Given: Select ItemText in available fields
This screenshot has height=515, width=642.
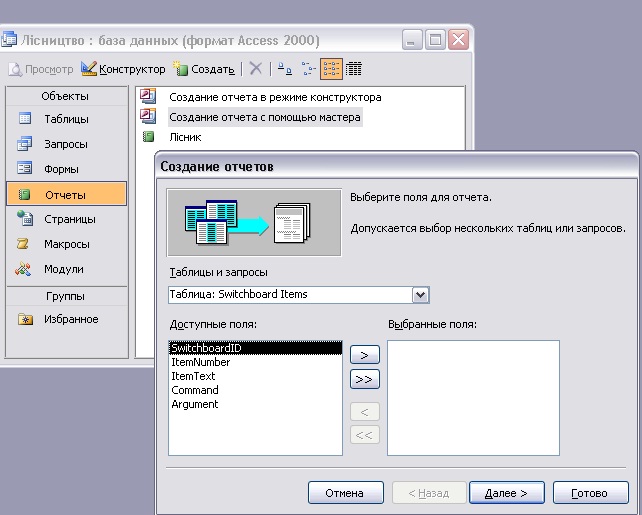Looking at the screenshot, I should tap(255, 376).
